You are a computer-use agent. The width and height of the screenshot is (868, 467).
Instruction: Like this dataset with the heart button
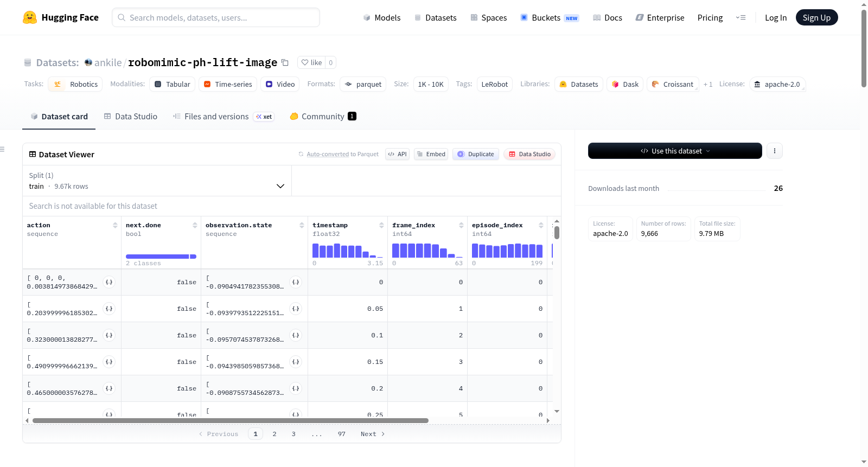tap(311, 62)
